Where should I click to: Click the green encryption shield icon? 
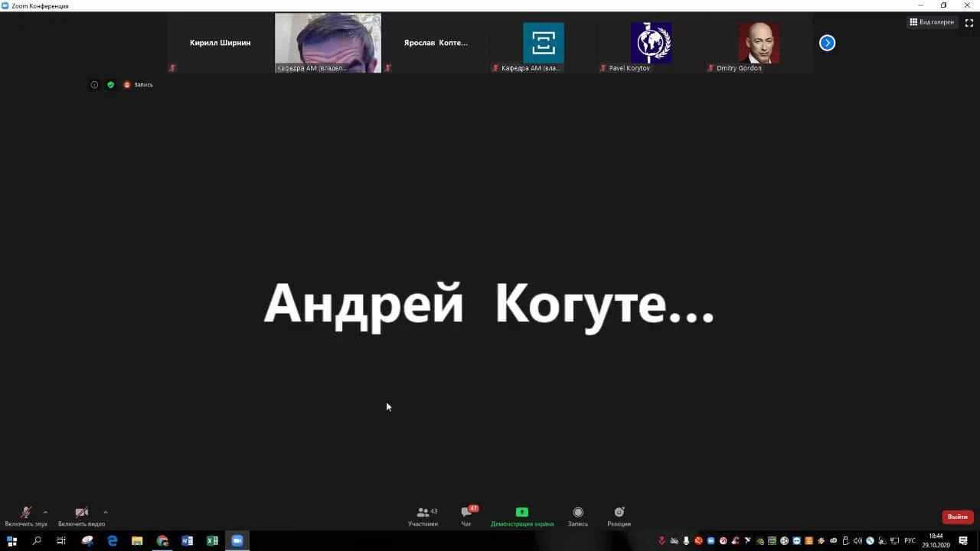(x=110, y=85)
